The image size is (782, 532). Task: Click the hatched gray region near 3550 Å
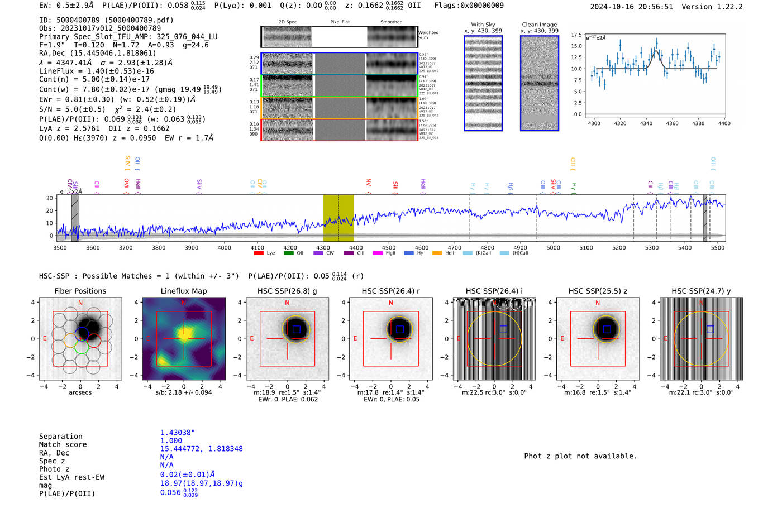click(75, 218)
